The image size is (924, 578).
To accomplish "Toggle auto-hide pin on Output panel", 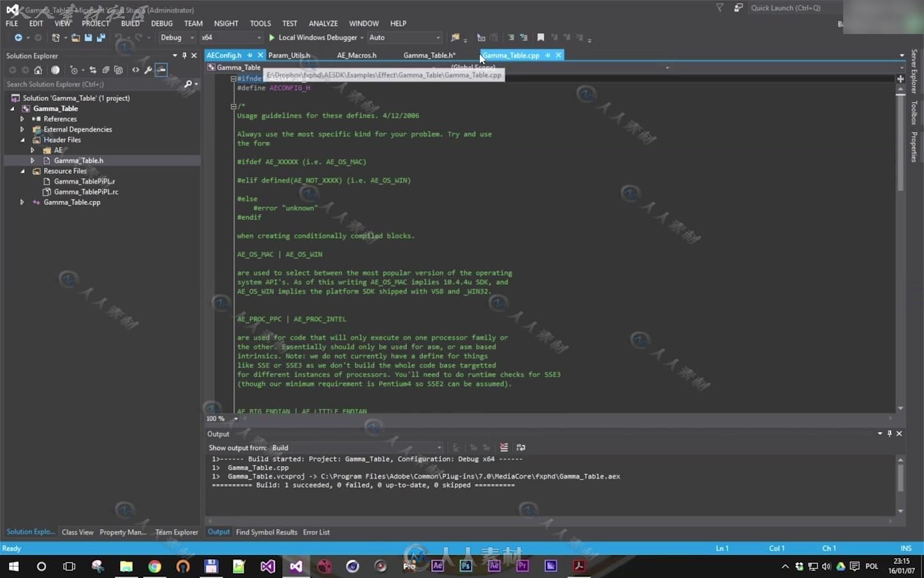I will tap(889, 433).
